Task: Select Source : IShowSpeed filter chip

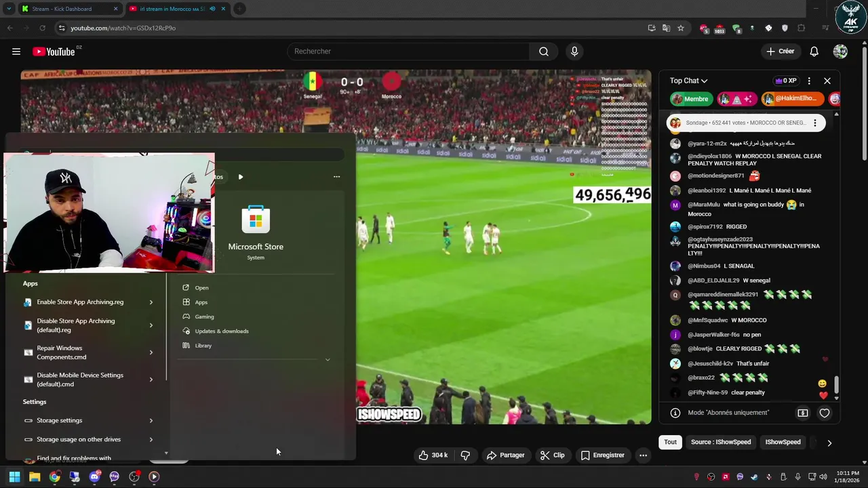Action: [721, 442]
